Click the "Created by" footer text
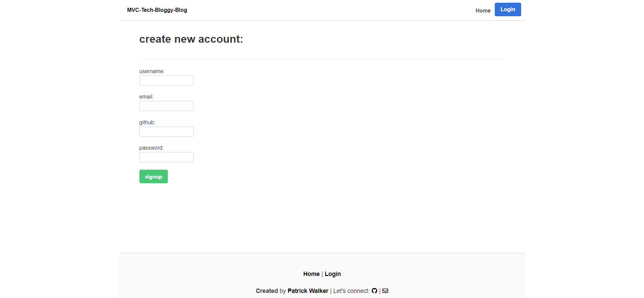The image size is (644, 298). [x=271, y=291]
